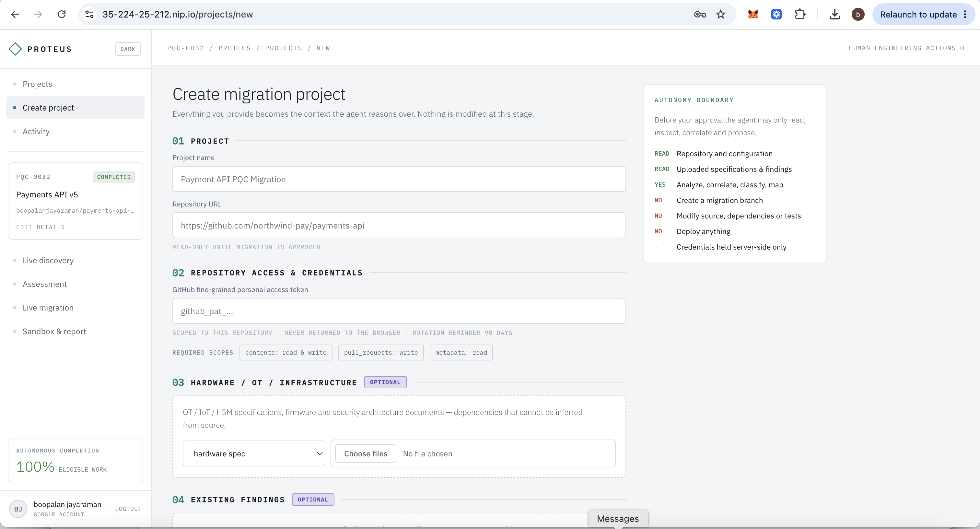The image size is (980, 529).
Task: Expand the hardware spec dropdown
Action: pyautogui.click(x=254, y=453)
